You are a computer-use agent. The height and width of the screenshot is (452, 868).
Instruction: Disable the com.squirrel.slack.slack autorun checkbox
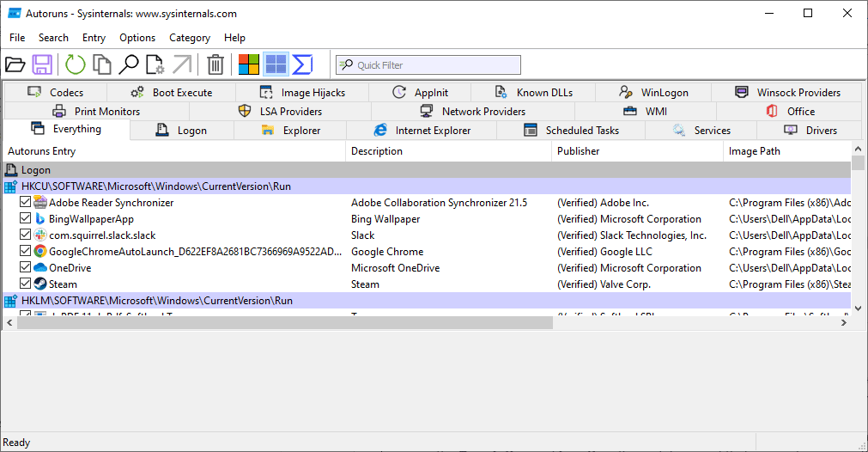(25, 235)
